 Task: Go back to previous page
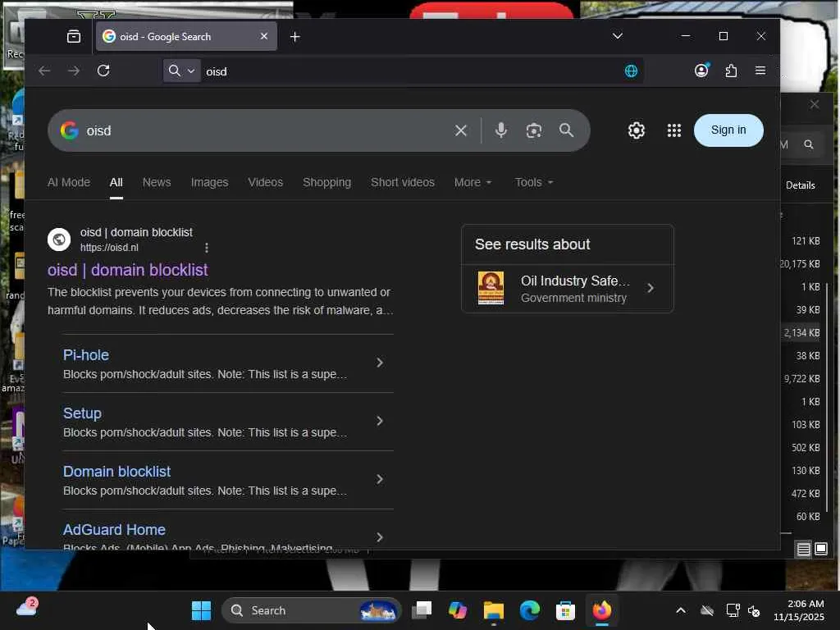[44, 71]
